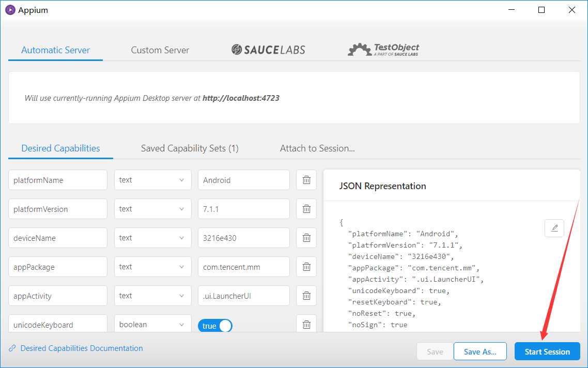Click the JSON Representation heading
Viewport: 588px width, 368px height.
click(x=382, y=186)
